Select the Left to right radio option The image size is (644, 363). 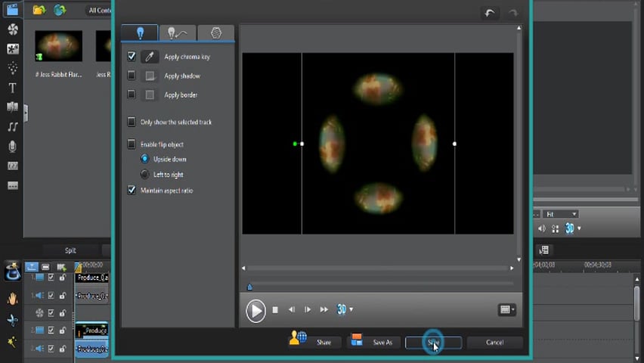(x=144, y=174)
